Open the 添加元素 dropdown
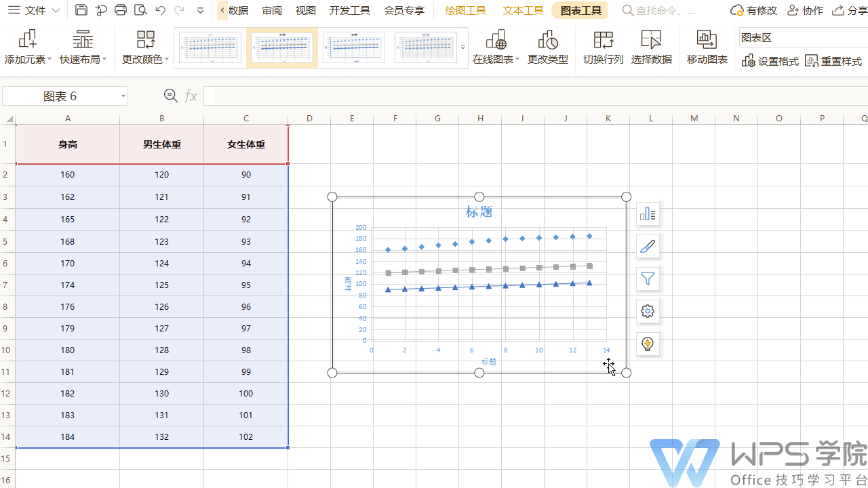Screen dimensions: 868x488 coord(28,47)
